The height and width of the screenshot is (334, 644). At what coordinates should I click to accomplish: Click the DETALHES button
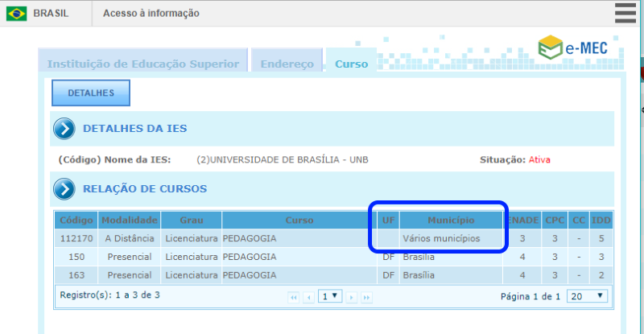point(91,93)
